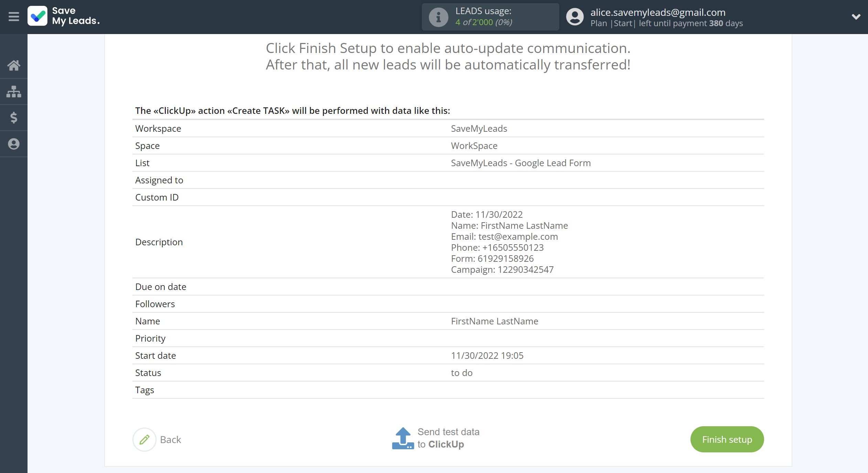Select the 'to do' status value
868x473 pixels.
(x=462, y=373)
